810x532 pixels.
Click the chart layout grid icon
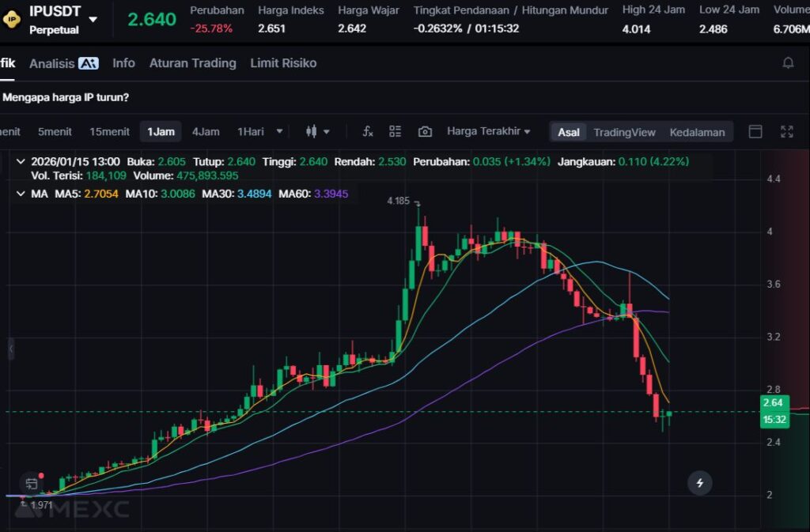click(x=396, y=131)
